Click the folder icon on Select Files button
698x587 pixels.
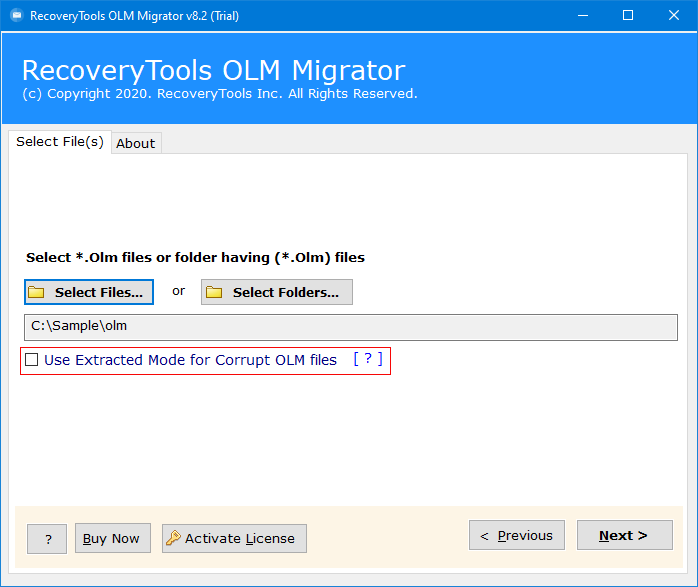tap(37, 292)
